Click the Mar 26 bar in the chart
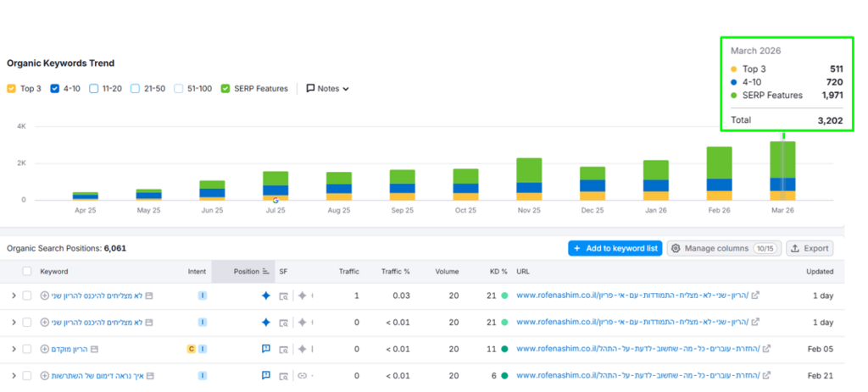Screen dimensions: 868x392 coord(782,169)
